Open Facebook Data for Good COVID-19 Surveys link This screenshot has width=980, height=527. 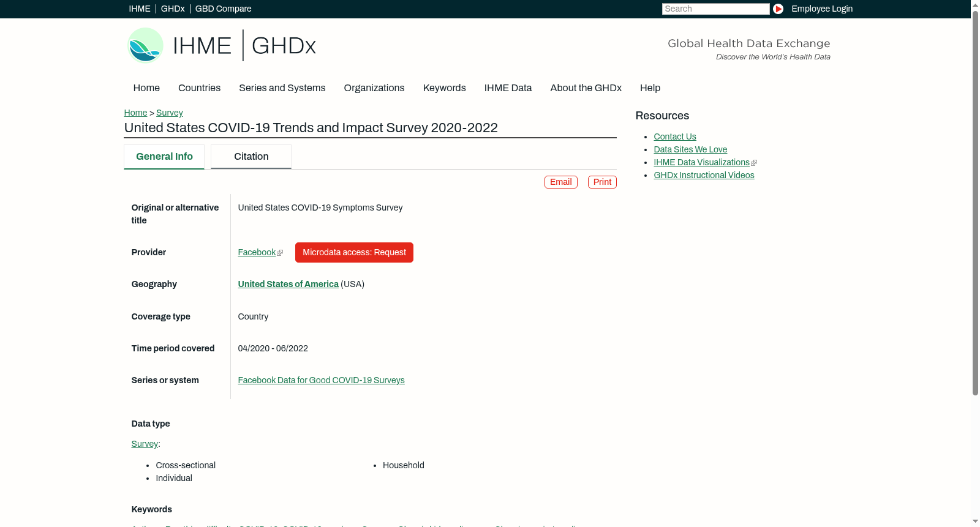point(321,380)
